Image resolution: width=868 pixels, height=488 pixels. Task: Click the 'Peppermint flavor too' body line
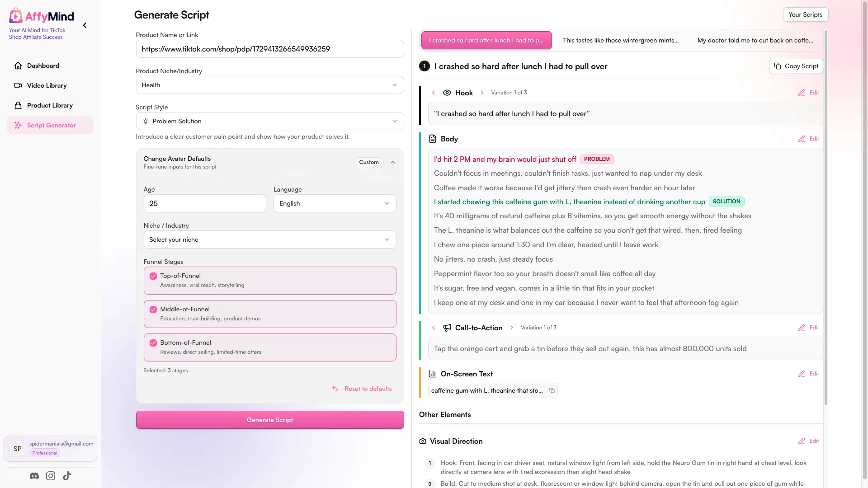[544, 273]
